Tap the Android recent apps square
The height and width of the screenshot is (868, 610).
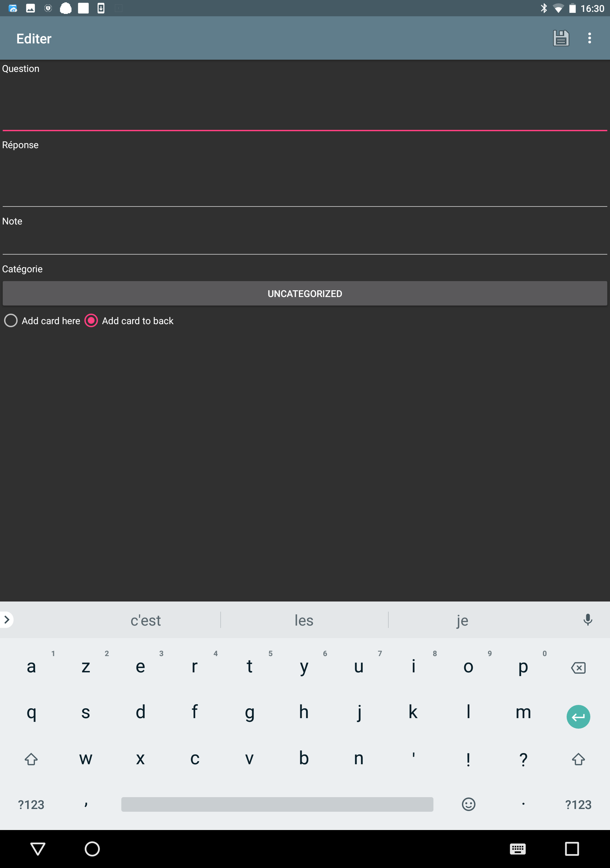coord(572,849)
